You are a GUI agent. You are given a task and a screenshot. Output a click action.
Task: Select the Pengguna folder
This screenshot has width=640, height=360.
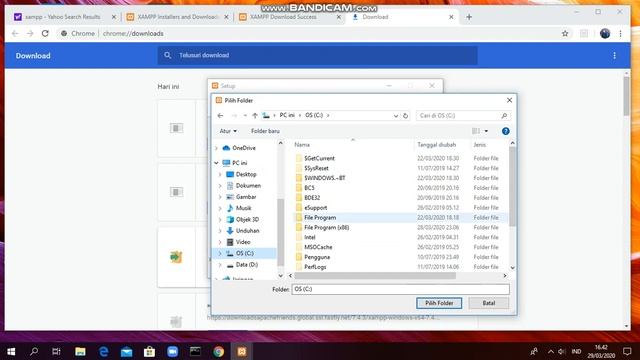click(x=317, y=257)
